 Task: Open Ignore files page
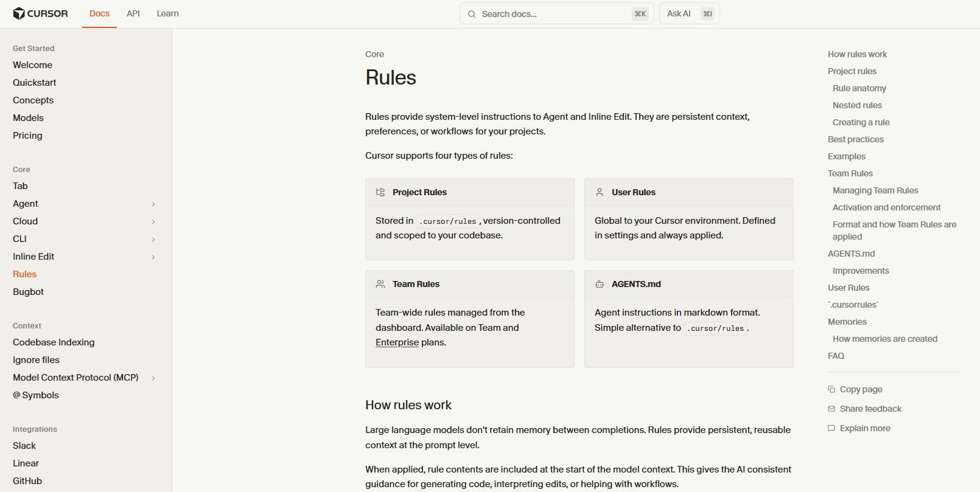36,360
